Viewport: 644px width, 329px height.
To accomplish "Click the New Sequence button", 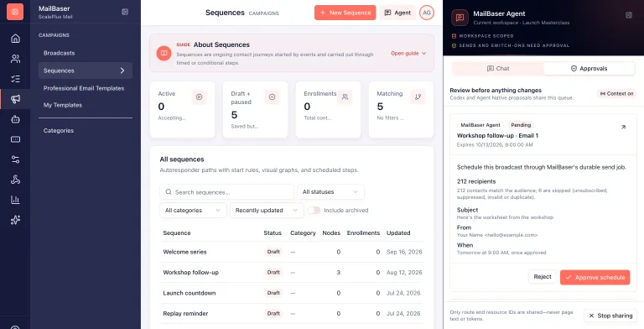I will 345,13.
